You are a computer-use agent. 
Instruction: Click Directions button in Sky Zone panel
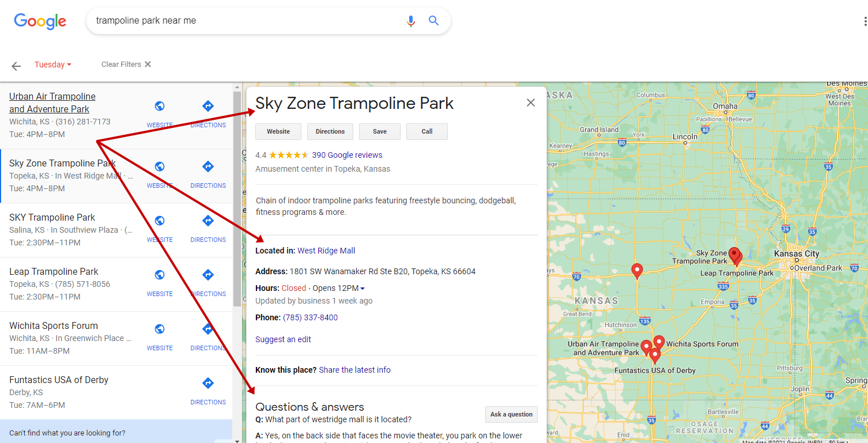(x=330, y=131)
